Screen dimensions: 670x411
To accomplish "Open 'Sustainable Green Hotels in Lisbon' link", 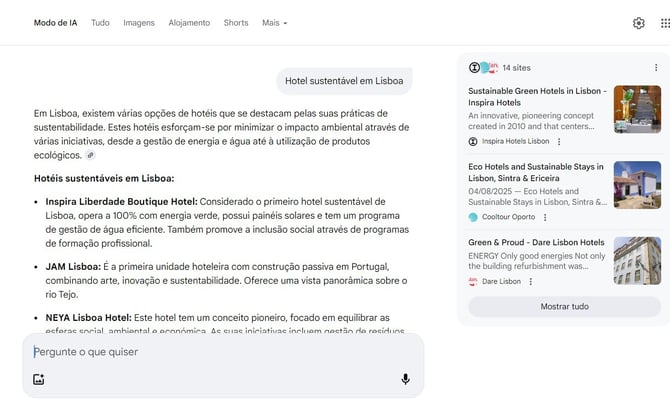I will [x=537, y=96].
